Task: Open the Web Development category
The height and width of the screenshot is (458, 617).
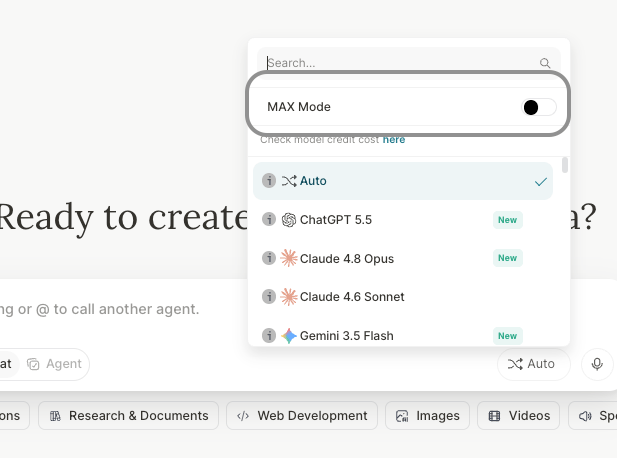Action: point(302,416)
